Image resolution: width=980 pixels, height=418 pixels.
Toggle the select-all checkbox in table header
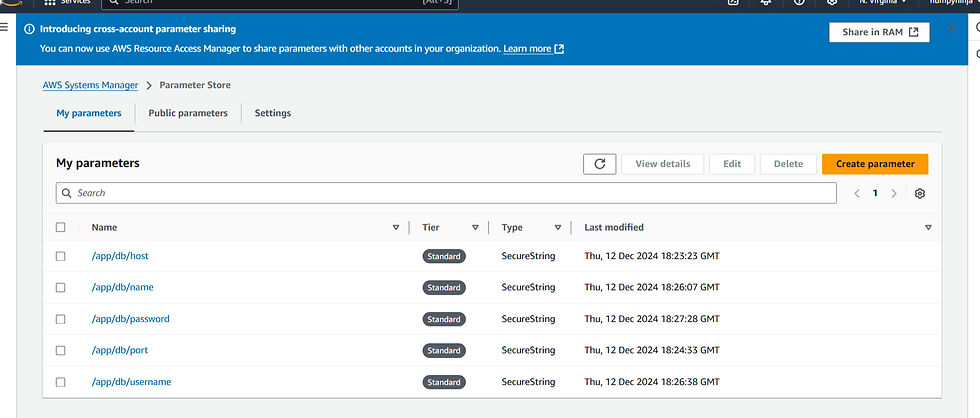click(x=61, y=227)
